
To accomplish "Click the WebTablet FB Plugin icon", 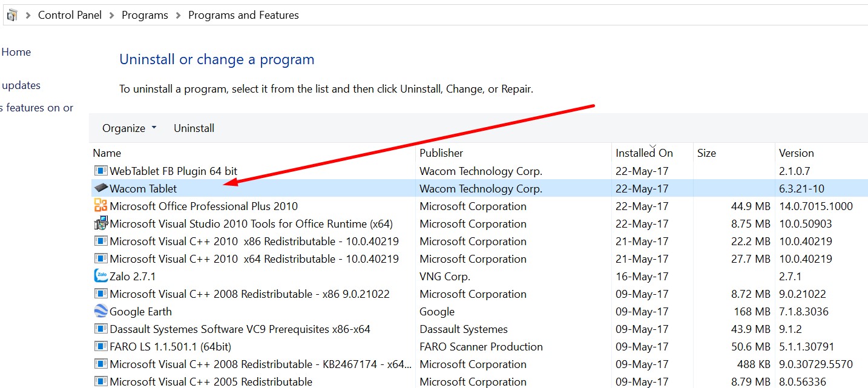I will (x=100, y=171).
